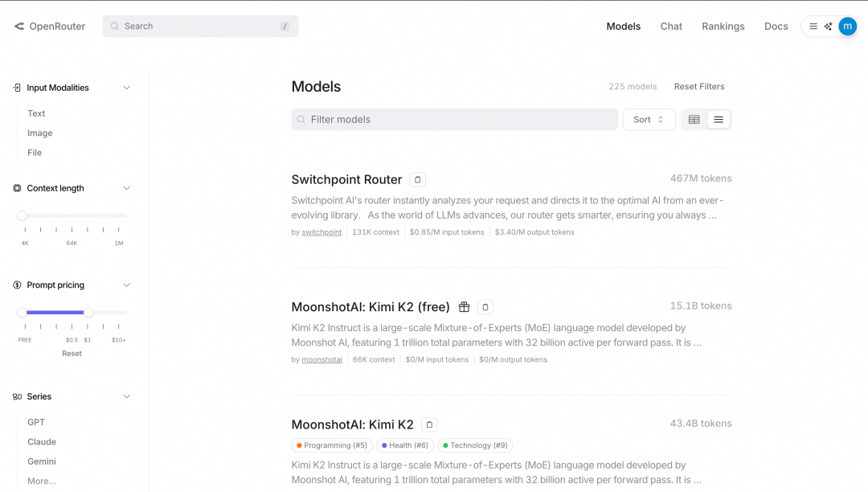The width and height of the screenshot is (868, 492).
Task: Open the switchpoint provider link
Action: click(321, 232)
